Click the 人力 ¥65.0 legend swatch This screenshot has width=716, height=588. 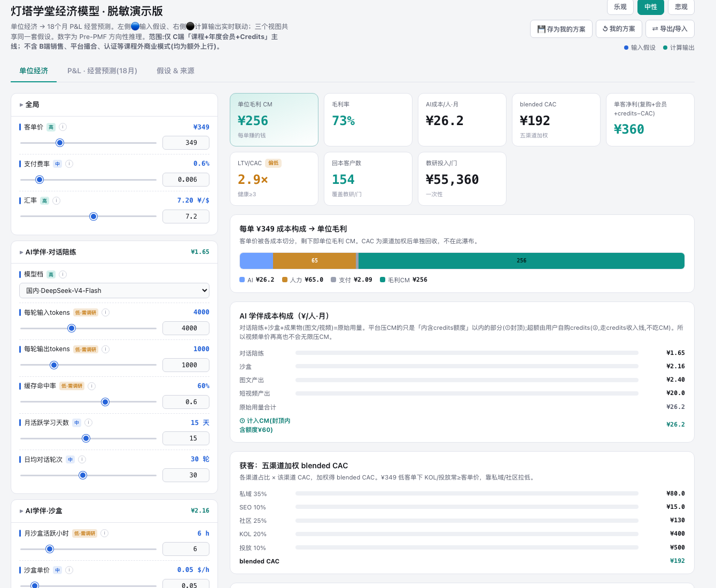point(285,280)
